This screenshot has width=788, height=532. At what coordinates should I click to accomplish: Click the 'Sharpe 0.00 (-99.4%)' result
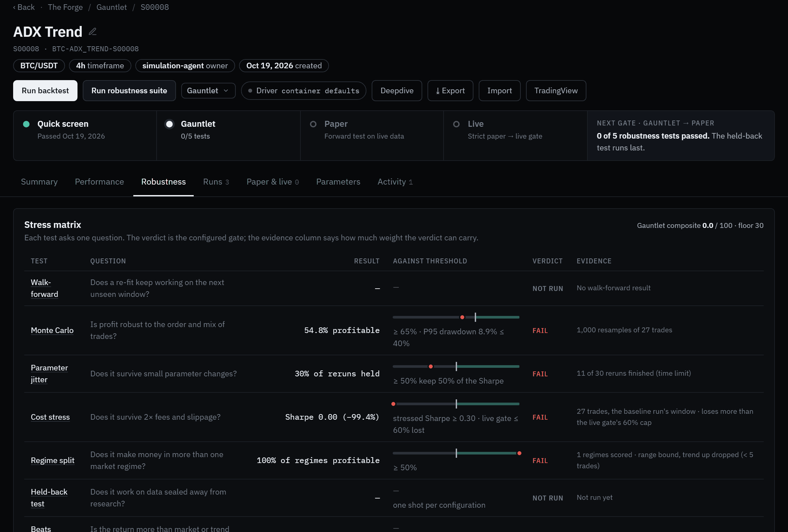332,417
